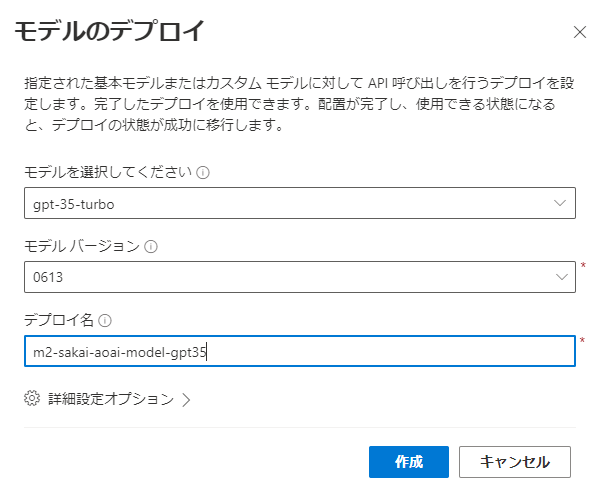This screenshot has height=493, width=605.
Task: Click the デプロイ名 label text
Action: click(57, 321)
